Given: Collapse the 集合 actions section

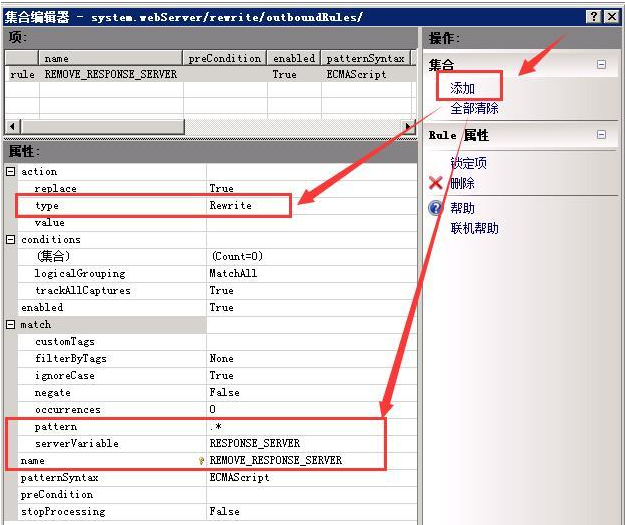Looking at the screenshot, I should tap(601, 64).
